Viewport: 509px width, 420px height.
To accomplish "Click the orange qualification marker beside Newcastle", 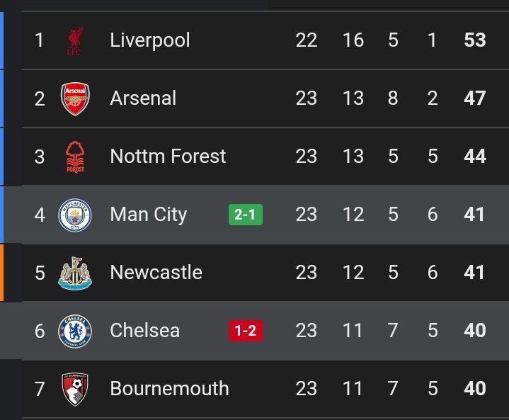I will (1, 273).
